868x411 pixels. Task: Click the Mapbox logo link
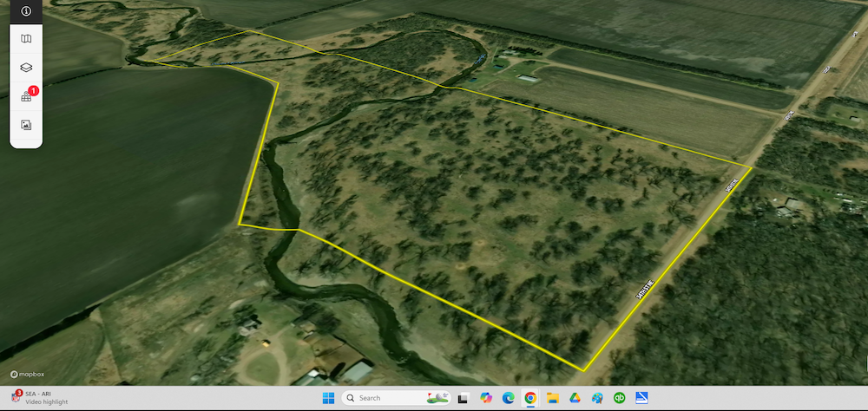click(26, 374)
